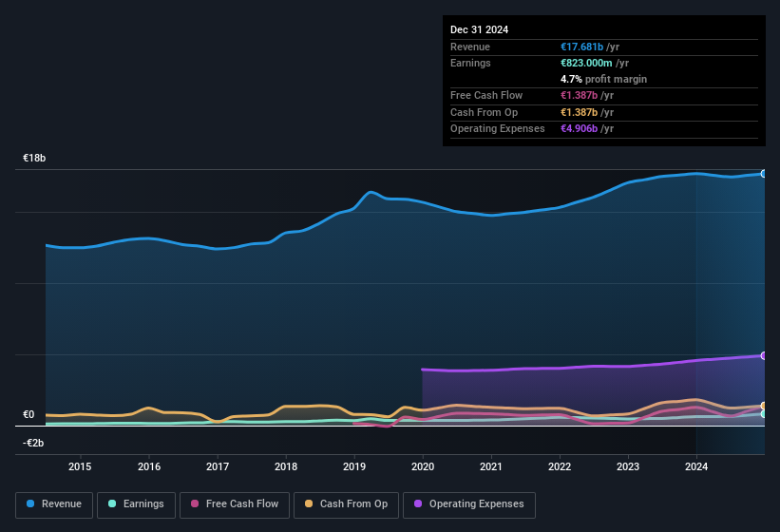Image resolution: width=780 pixels, height=532 pixels.
Task: Toggle the Earnings legend button
Action: [x=136, y=504]
